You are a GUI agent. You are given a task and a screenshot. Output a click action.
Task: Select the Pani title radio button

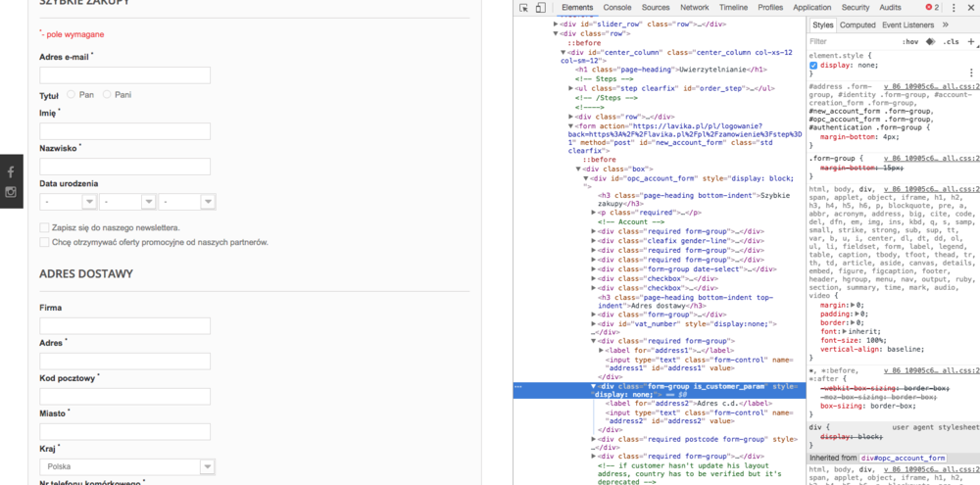(x=107, y=94)
